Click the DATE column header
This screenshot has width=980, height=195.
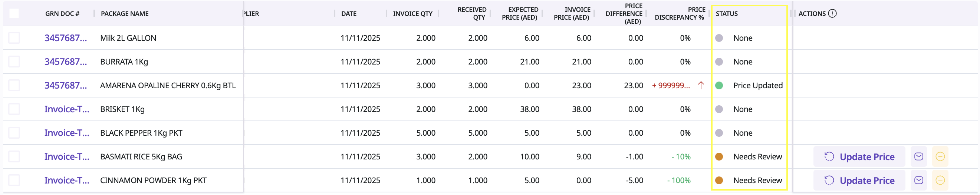349,14
